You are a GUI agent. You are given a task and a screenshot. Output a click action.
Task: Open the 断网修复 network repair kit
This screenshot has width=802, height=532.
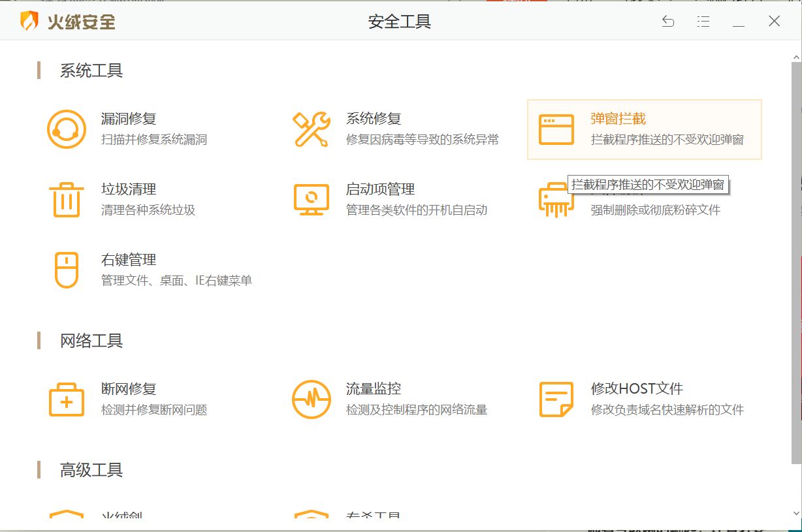[65, 399]
